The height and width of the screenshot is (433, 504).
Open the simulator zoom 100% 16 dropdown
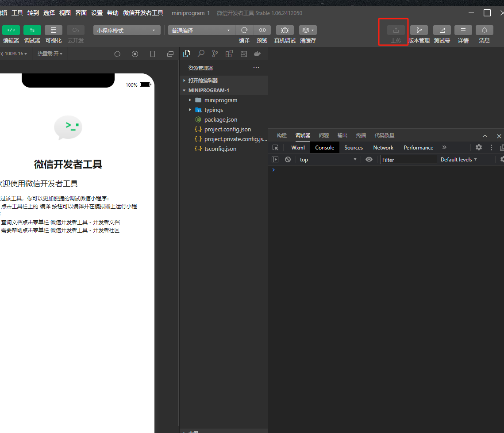coord(14,54)
